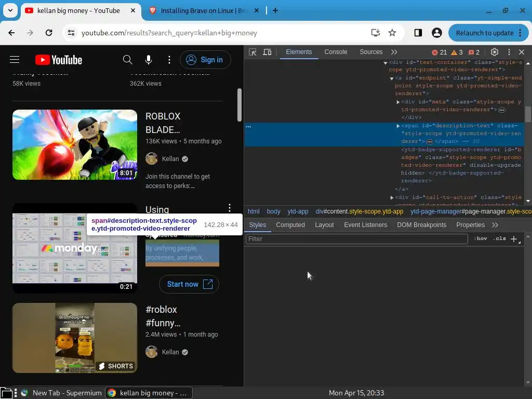Image resolution: width=532 pixels, height=399 pixels.
Task: Reload the current page
Action: pos(49,33)
